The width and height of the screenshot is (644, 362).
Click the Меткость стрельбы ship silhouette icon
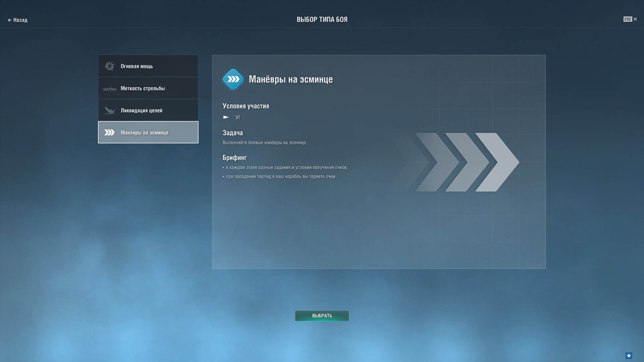(110, 88)
